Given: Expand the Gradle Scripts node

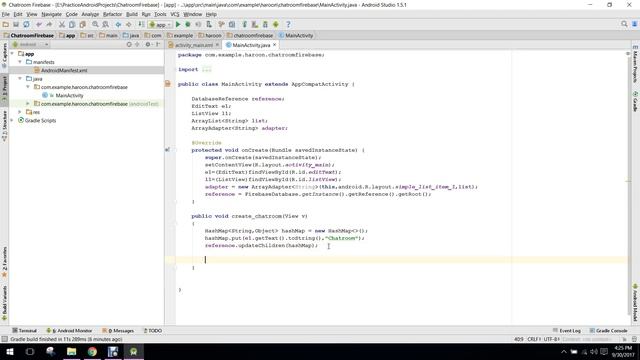Looking at the screenshot, I should 12,120.
